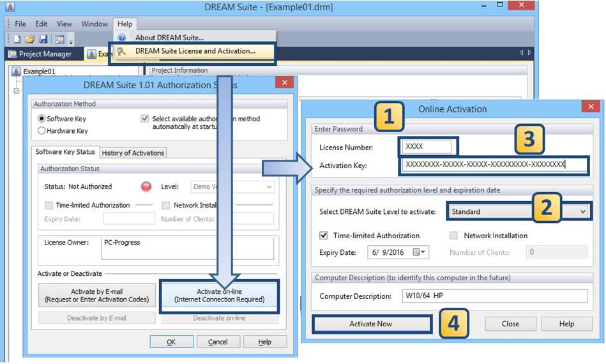Image resolution: width=606 pixels, height=364 pixels.
Task: Click the Project Information panel header
Action: pos(338,70)
